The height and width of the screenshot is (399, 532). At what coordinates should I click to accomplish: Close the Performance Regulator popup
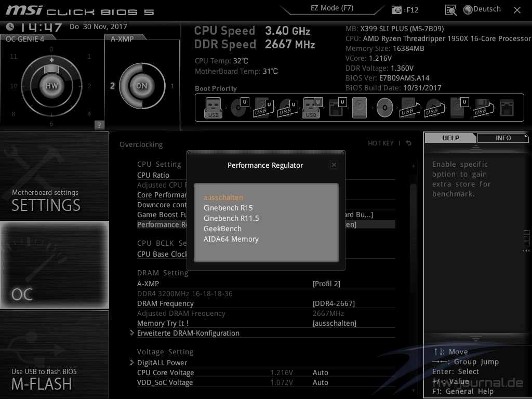[x=334, y=165]
